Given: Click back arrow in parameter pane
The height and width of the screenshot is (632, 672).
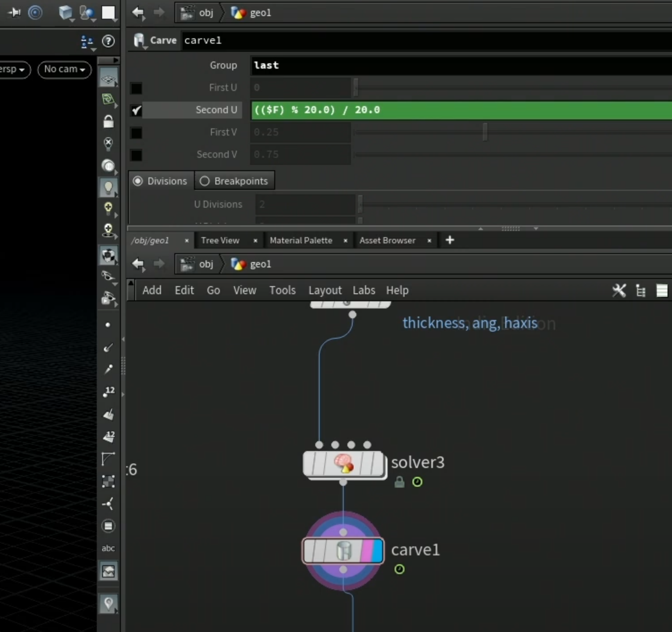Looking at the screenshot, I should [138, 13].
